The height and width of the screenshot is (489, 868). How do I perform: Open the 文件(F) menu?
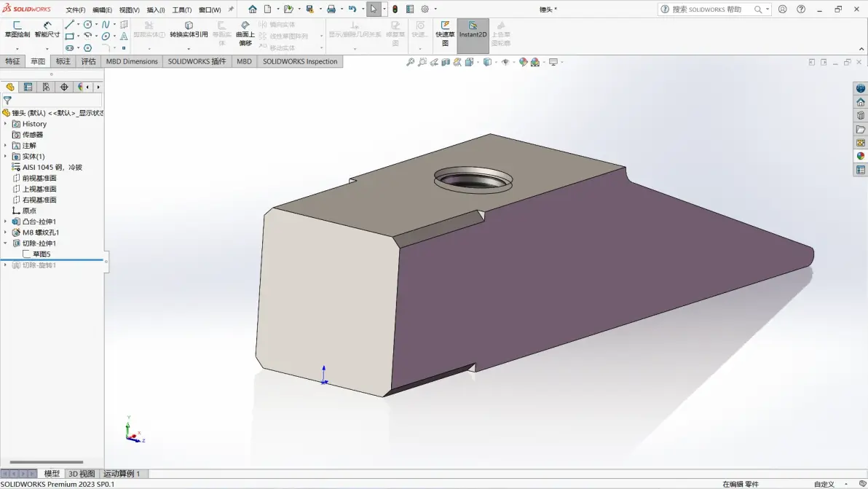coord(75,10)
